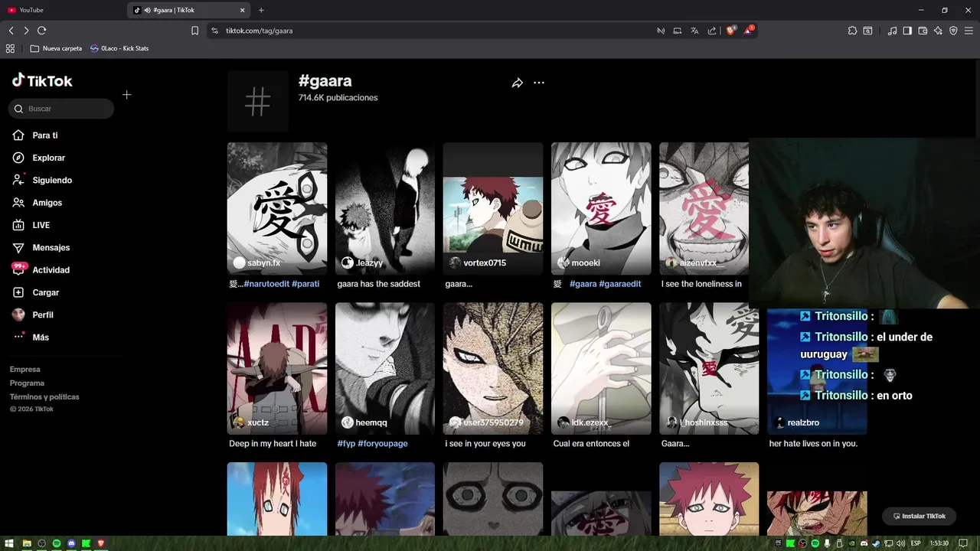Open Mensajes in the sidebar
The height and width of the screenshot is (551, 980).
41,248
